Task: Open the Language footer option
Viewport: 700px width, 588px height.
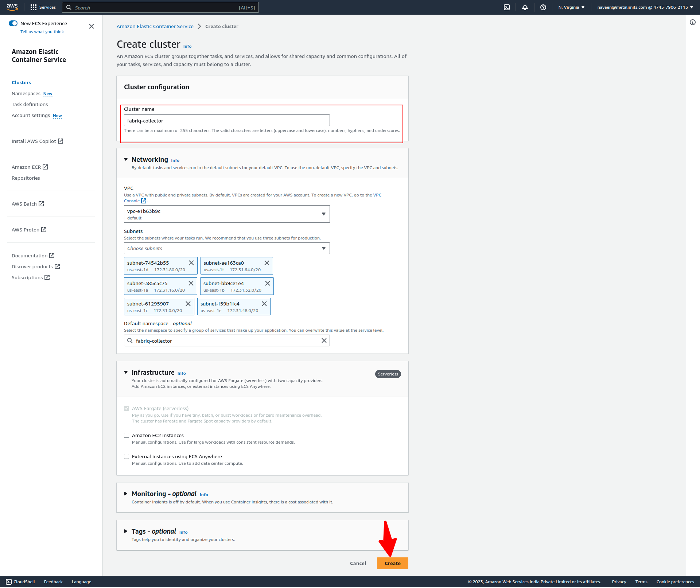Action: point(81,582)
